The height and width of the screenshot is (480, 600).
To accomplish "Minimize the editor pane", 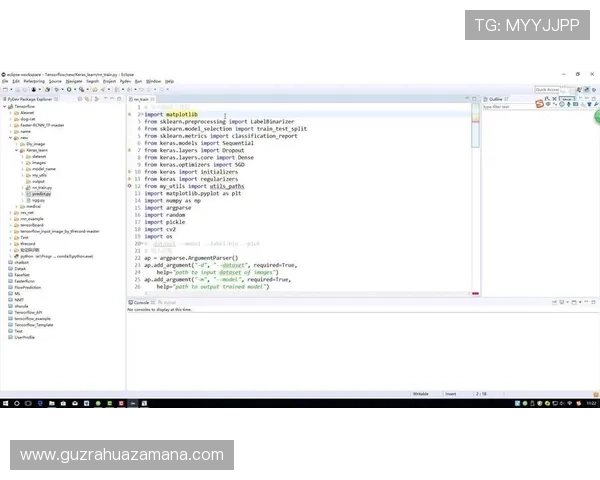I will pos(465,99).
